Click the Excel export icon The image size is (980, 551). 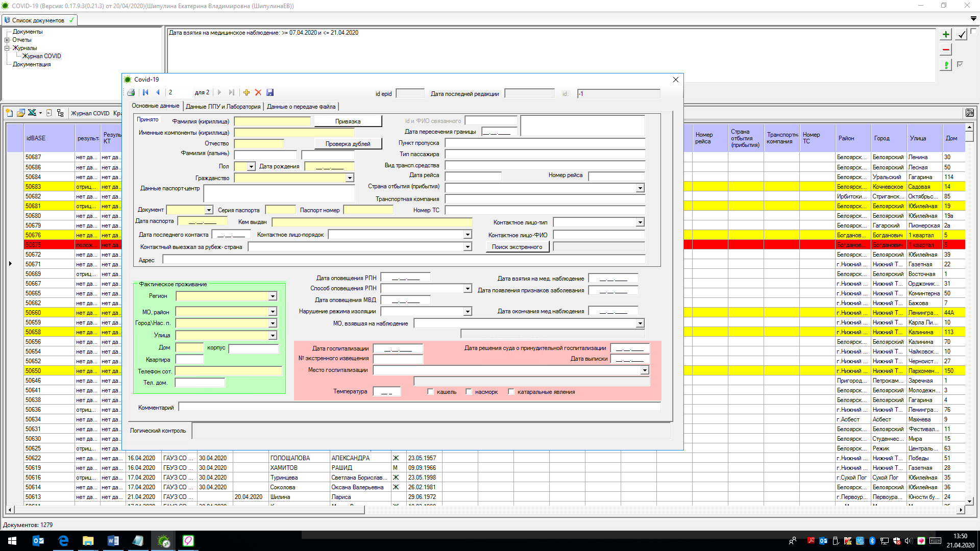coord(32,113)
